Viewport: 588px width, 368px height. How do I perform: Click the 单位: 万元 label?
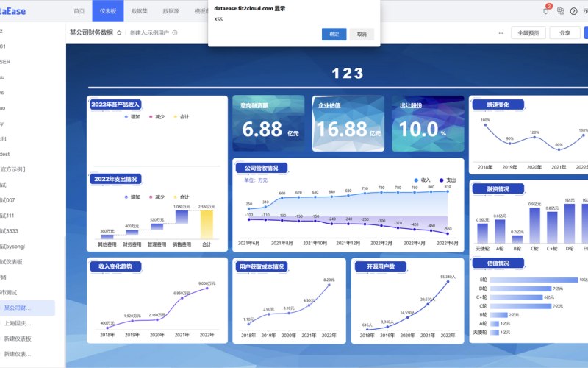point(256,180)
